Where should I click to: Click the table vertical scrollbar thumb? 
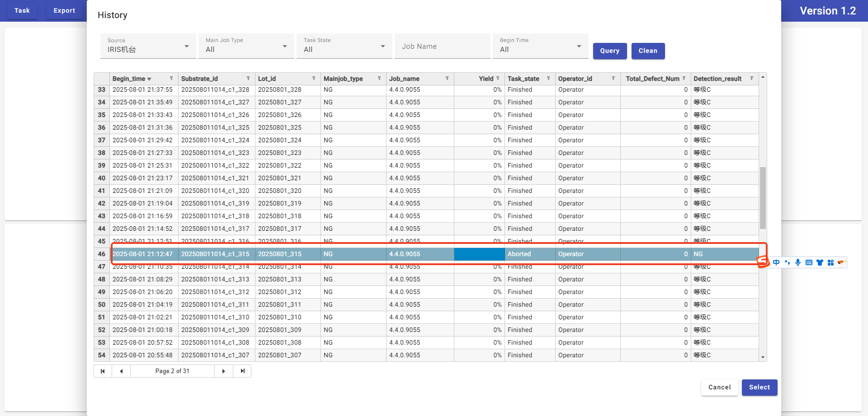763,198
